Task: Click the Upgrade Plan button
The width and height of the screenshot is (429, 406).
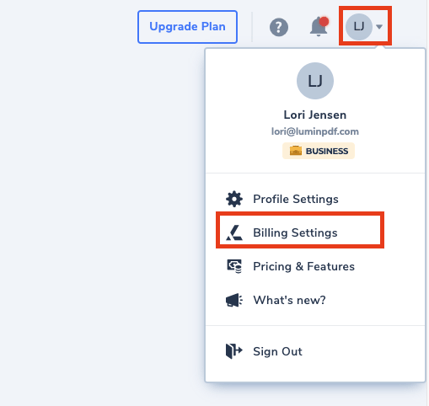Action: [x=187, y=27]
